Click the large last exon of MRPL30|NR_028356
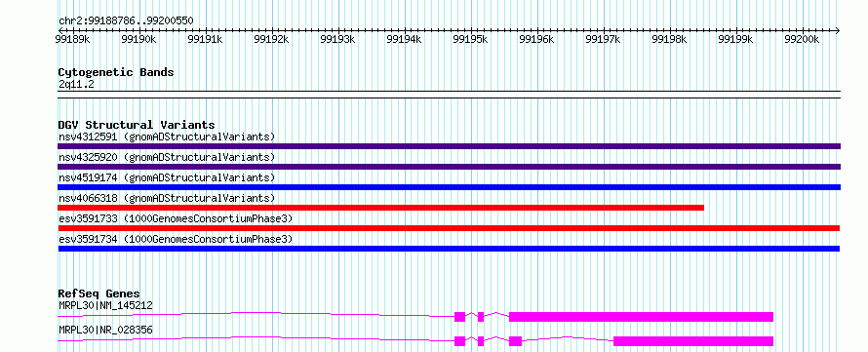Viewport: 868px width, 352px height. click(x=693, y=341)
